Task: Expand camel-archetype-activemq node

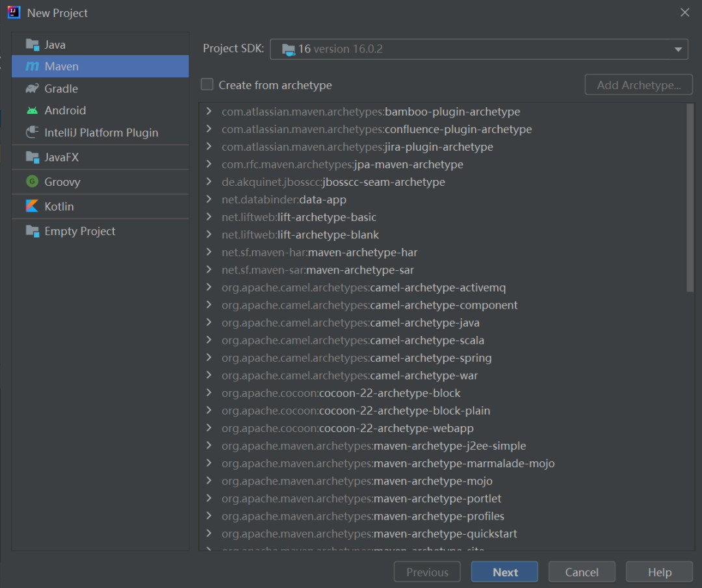Action: 209,287
